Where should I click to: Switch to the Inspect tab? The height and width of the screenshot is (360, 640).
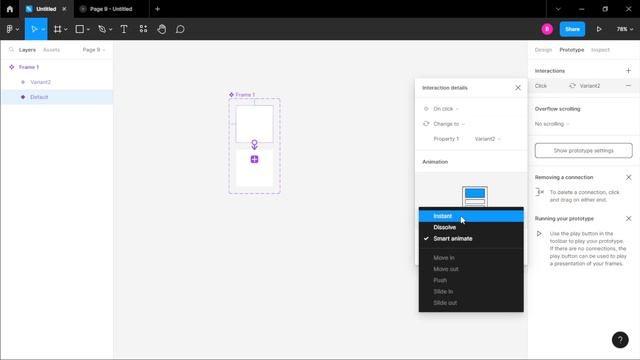point(600,50)
